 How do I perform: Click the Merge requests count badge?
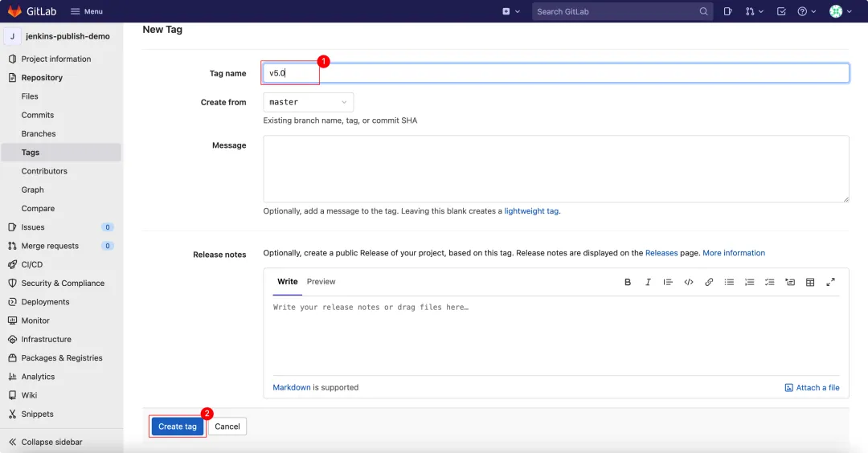tap(108, 246)
